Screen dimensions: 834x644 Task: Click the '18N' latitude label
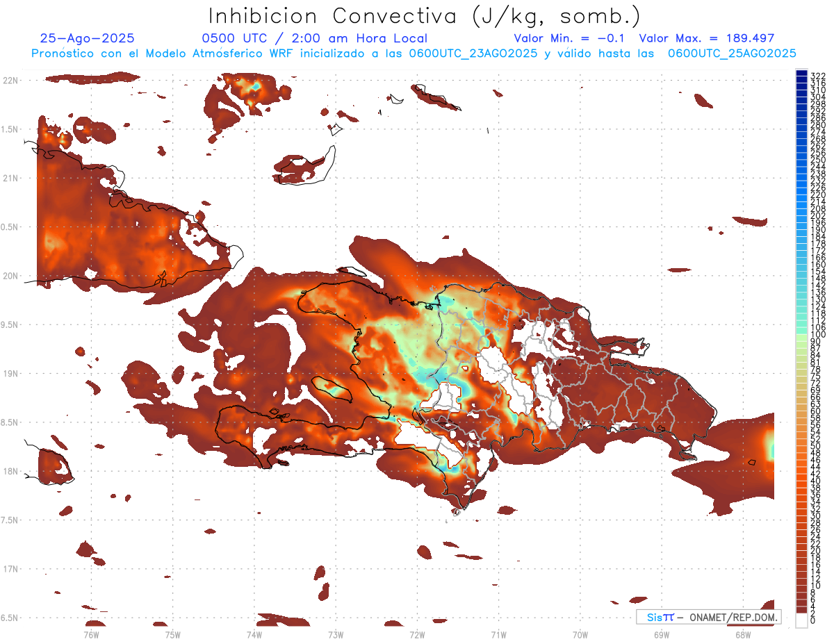coord(11,471)
